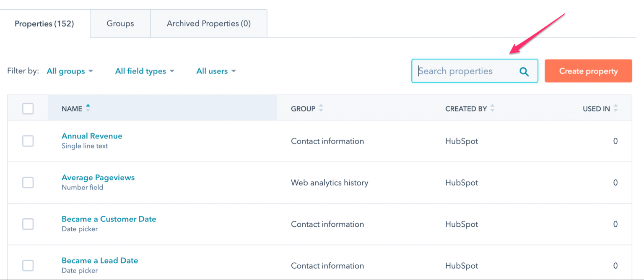Viewport: 644px width, 280px height.
Task: Open the All users filter dropdown
Action: (x=216, y=71)
